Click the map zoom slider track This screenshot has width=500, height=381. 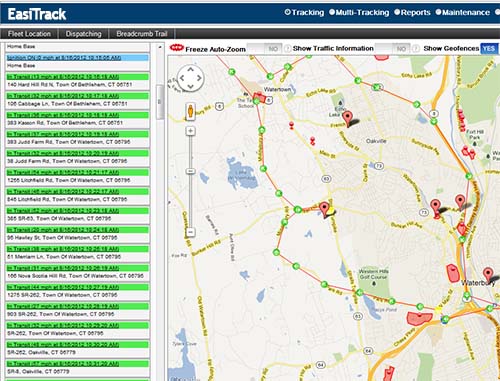coord(190,181)
